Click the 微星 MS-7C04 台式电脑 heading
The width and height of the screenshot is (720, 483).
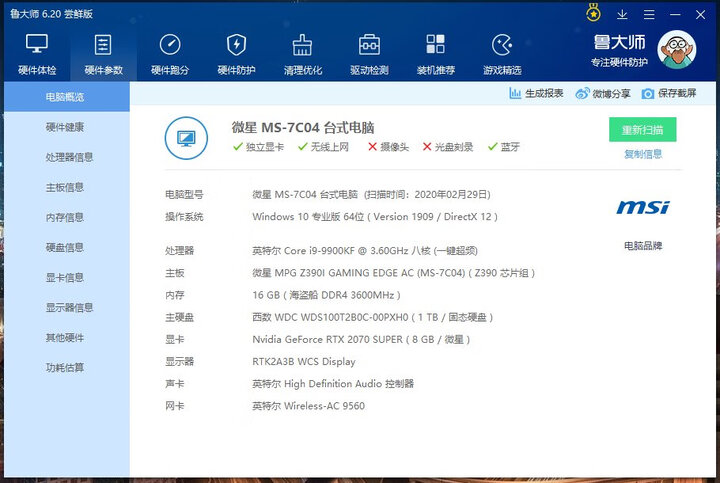(303, 127)
